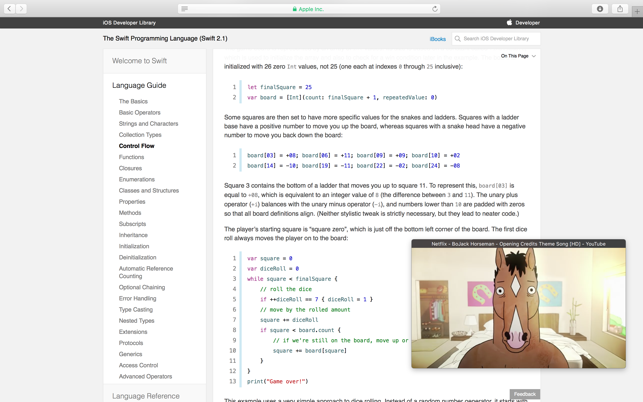Open the Safari downloads icon
This screenshot has height=402, width=643.
(x=600, y=9)
